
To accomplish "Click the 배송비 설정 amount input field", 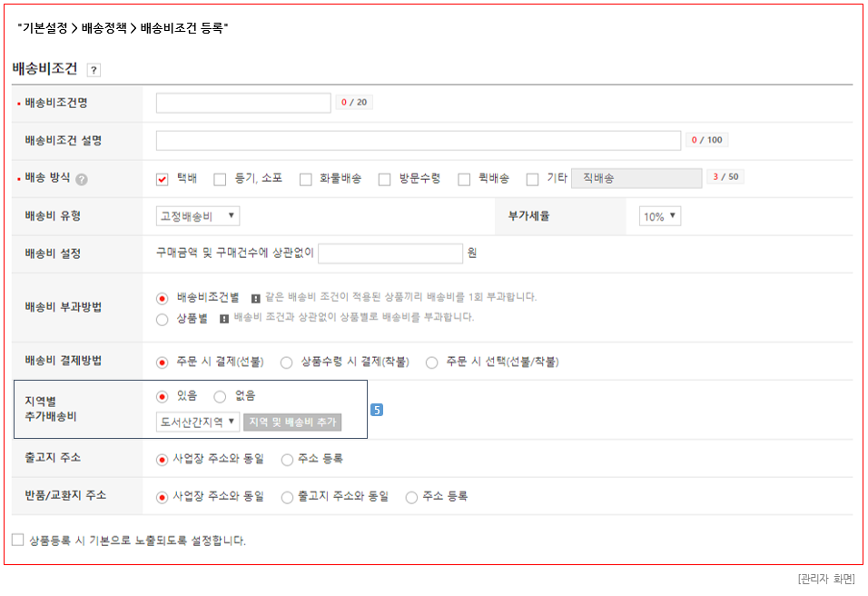I will pyautogui.click(x=390, y=253).
